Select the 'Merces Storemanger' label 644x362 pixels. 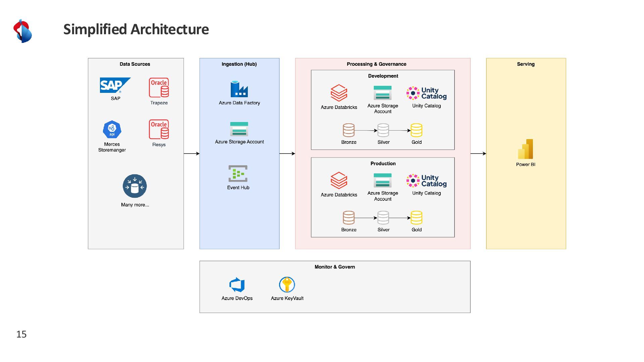click(x=112, y=147)
